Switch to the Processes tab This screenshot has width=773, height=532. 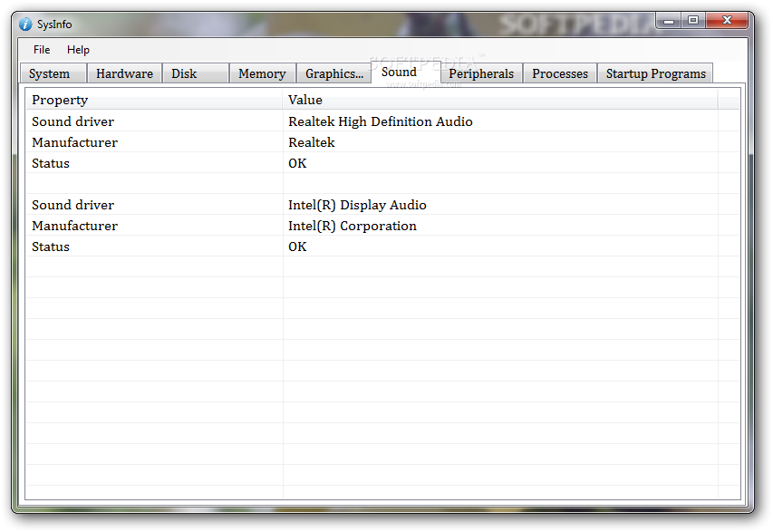560,73
